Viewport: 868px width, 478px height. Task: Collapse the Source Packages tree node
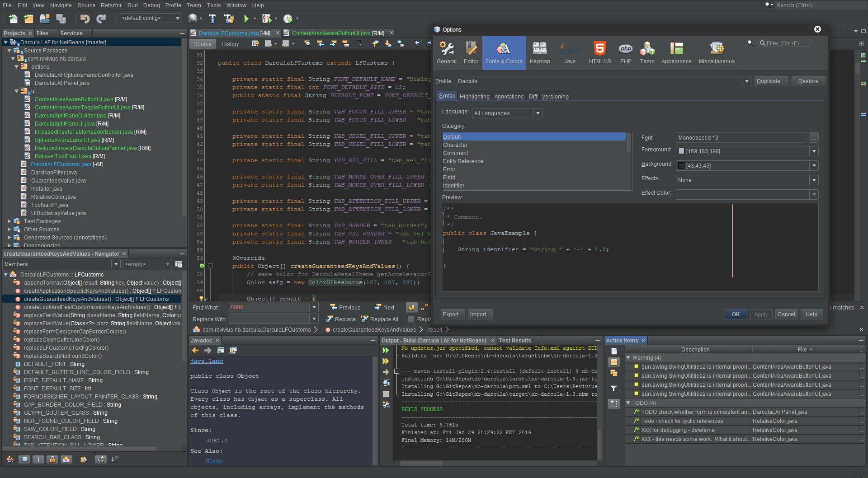[10, 50]
